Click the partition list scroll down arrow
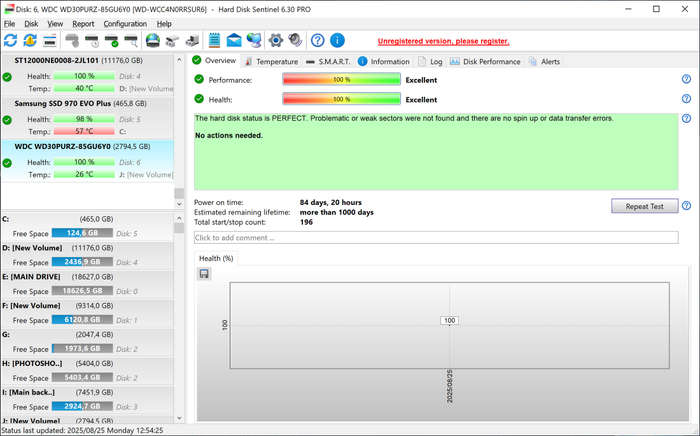Viewport: 700px width, 436px height. tap(179, 419)
